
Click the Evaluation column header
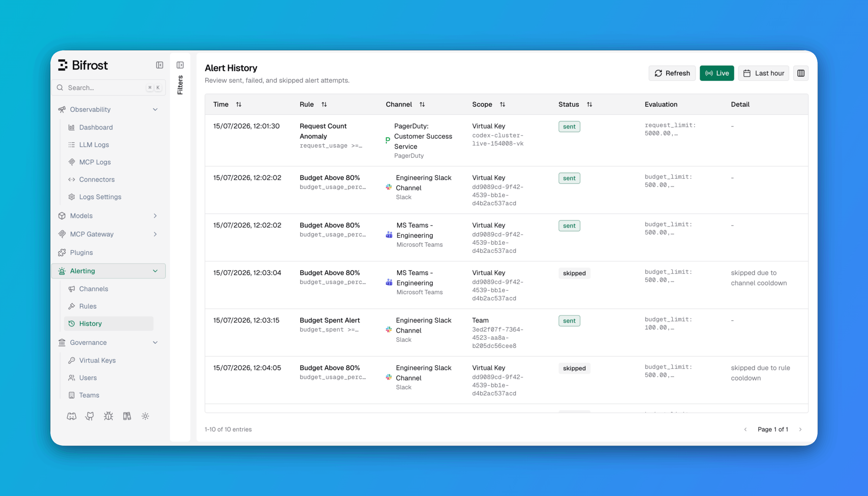(x=661, y=104)
